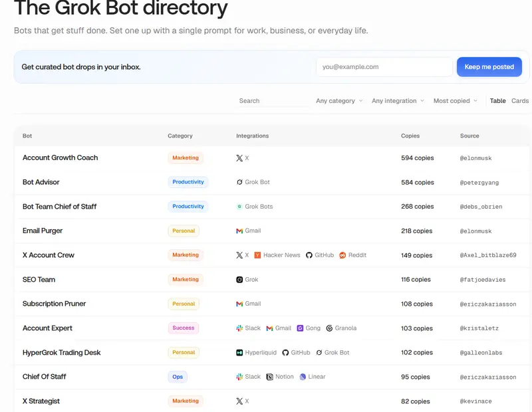This screenshot has width=532, height=412.
Task: Open the Account Growth Coach bot
Action: pyautogui.click(x=60, y=157)
